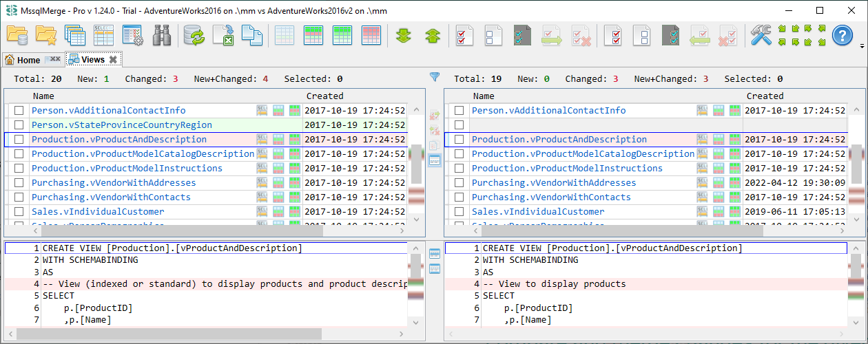
Task: Check right Production.vProductModelInstructions checkbox
Action: click(x=459, y=168)
